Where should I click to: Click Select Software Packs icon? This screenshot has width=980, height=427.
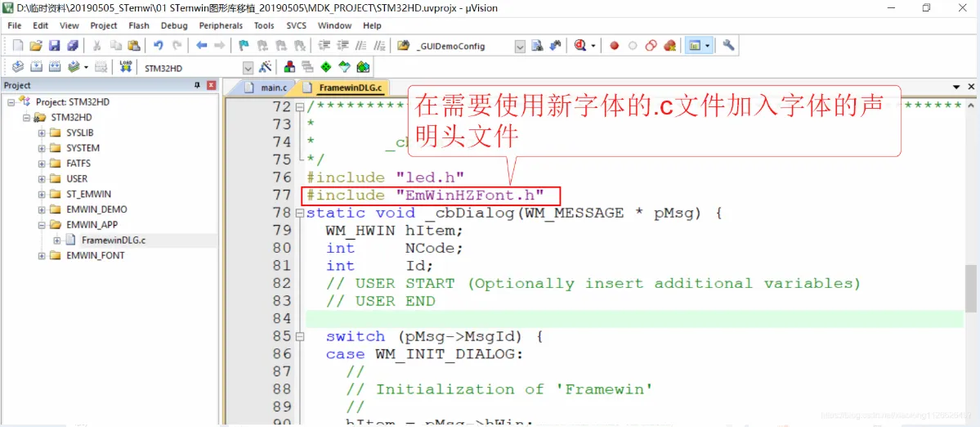coord(344,67)
